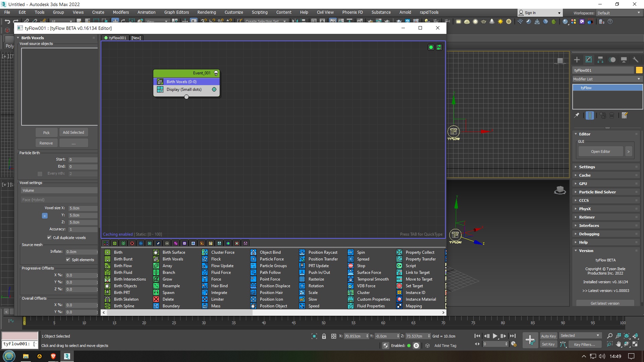Click the Set Target operator icon
The width and height of the screenshot is (644, 362).
399,286
